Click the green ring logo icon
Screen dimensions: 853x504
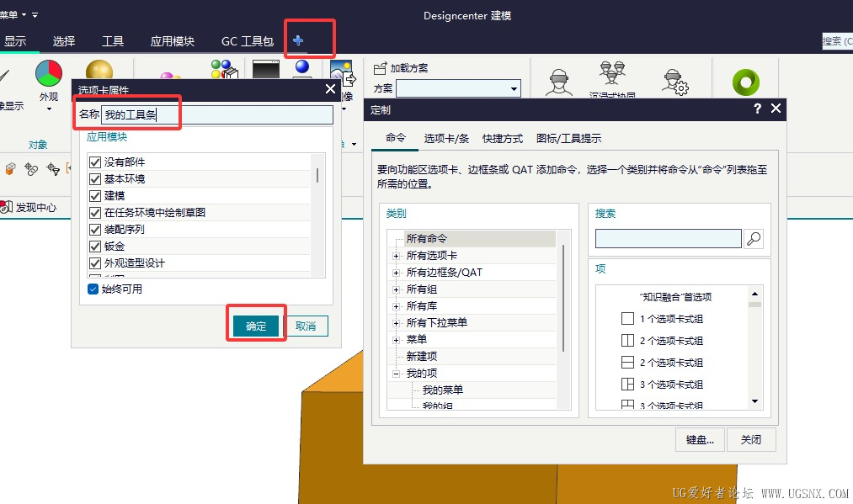point(746,82)
